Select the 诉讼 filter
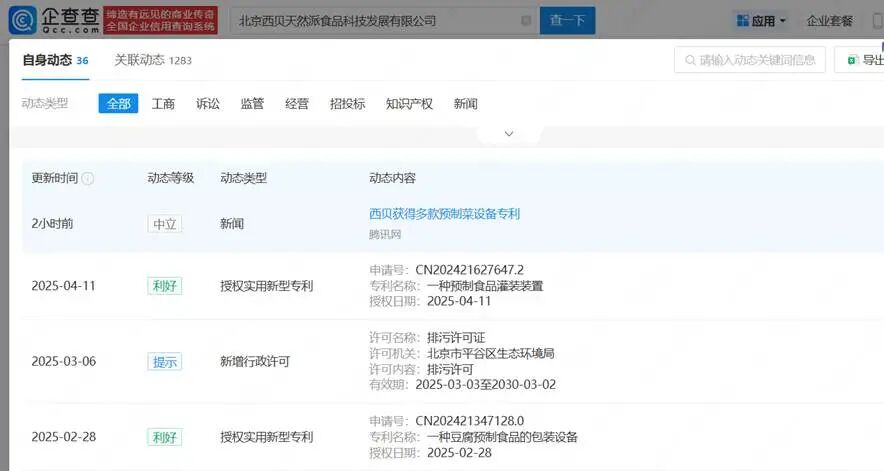884x471 pixels. point(208,104)
